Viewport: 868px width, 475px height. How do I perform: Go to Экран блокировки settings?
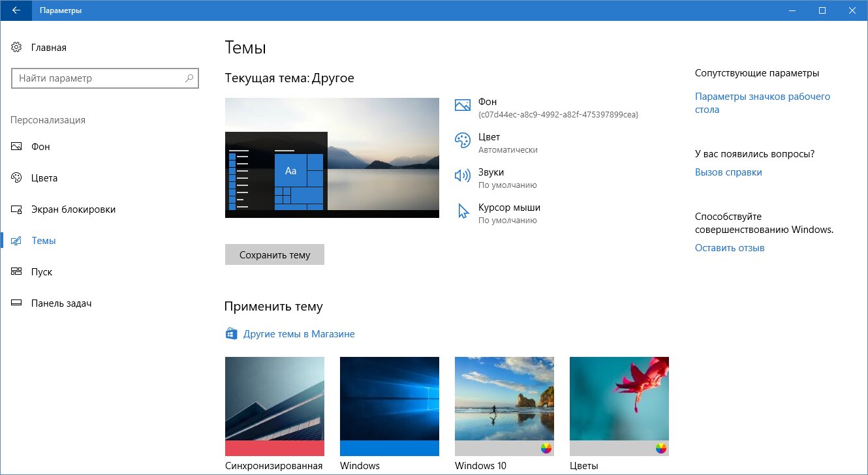point(73,209)
